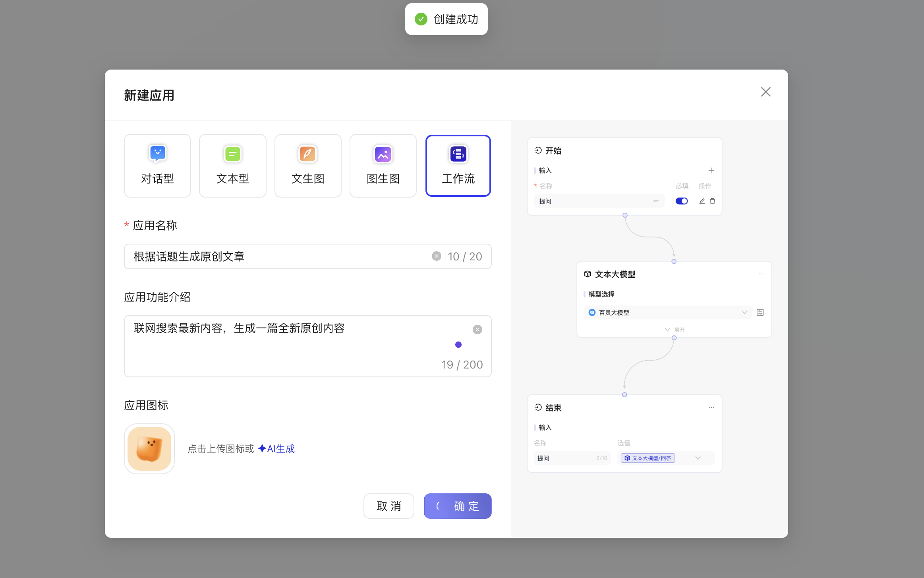Viewport: 924px width, 578px height.
Task: Delete the 提问 input with trash icon
Action: pyautogui.click(x=713, y=201)
